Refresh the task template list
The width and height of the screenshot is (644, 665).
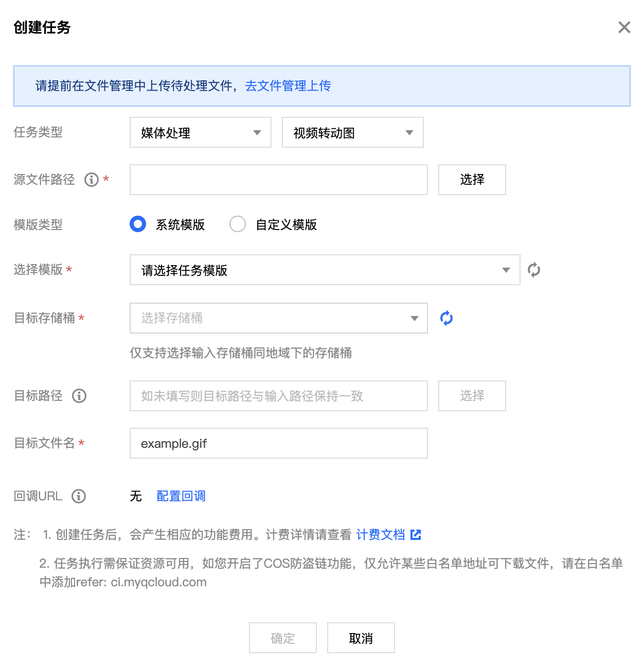(x=534, y=270)
